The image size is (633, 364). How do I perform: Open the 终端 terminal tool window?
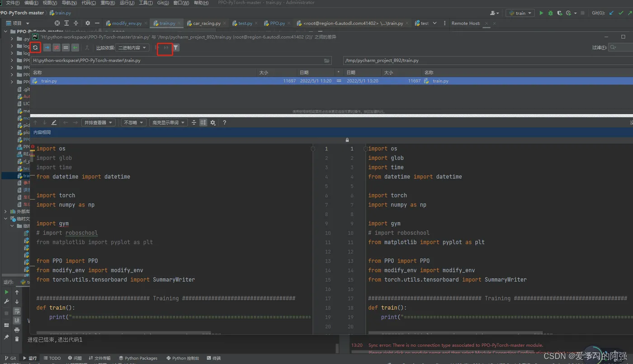tap(213, 358)
